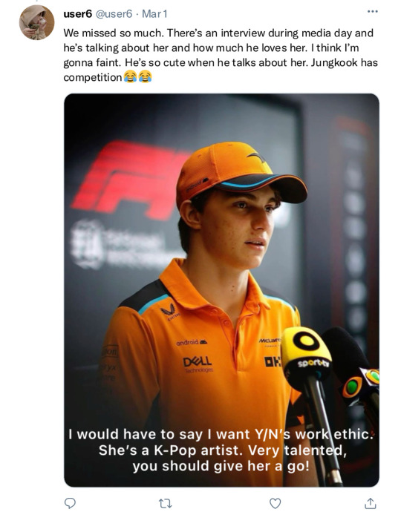
Task: Open the three-dot more options menu
Action: [x=373, y=12]
